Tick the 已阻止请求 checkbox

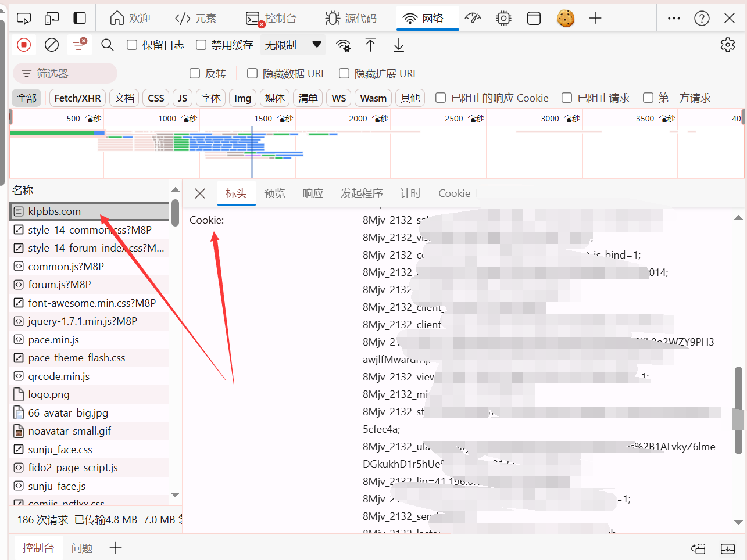pos(567,98)
